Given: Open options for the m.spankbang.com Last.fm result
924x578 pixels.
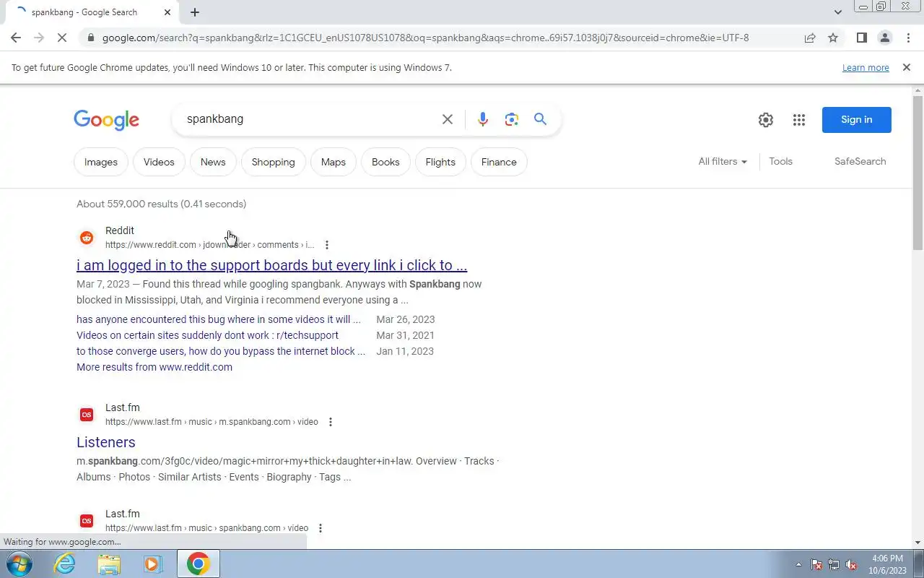Looking at the screenshot, I should click(x=331, y=422).
